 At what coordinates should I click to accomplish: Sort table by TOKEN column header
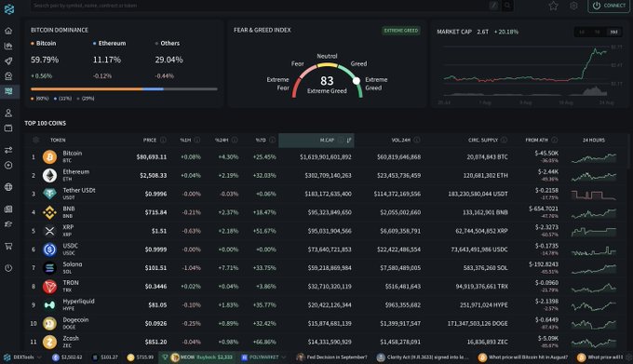pos(58,140)
